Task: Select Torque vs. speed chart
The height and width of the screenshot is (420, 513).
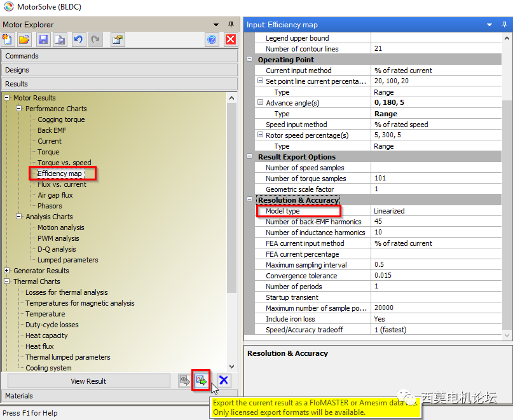Action: 64,163
